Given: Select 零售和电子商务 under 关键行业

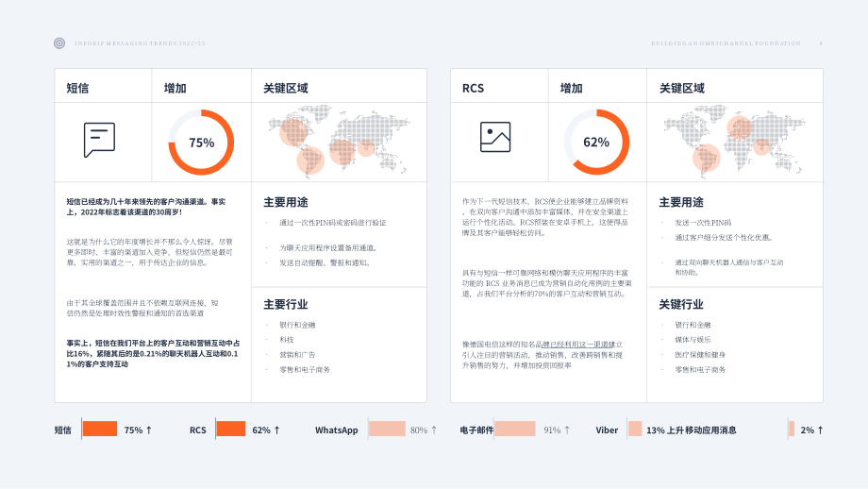Looking at the screenshot, I should point(700,370).
